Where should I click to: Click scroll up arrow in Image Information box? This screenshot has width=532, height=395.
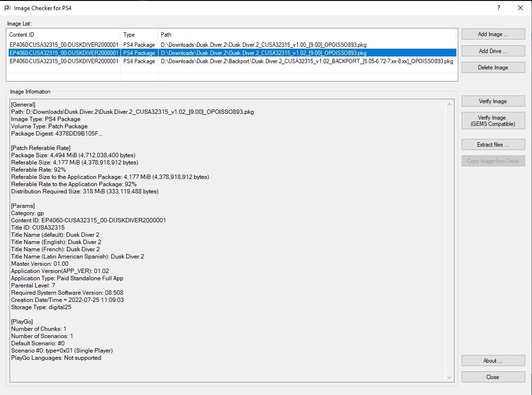coord(449,104)
